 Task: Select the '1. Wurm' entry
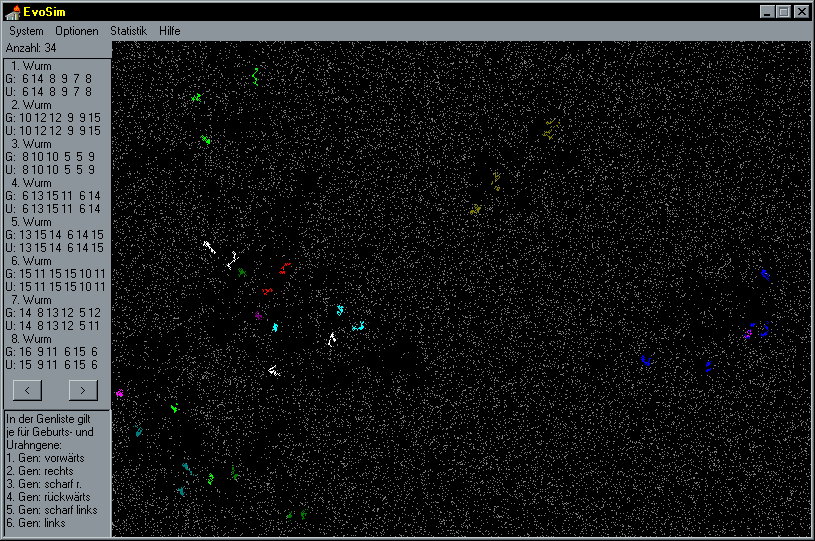click(32, 66)
